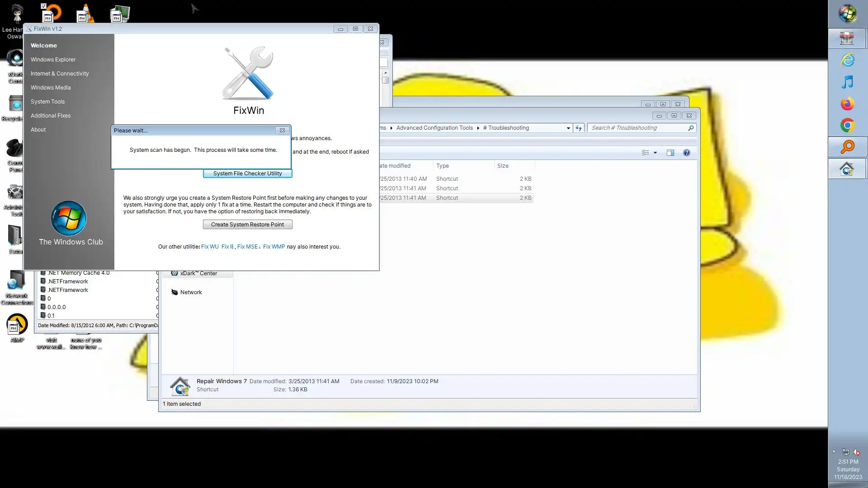The image size is (868, 488).
Task: Click the Windows Start orb
Action: point(848,14)
